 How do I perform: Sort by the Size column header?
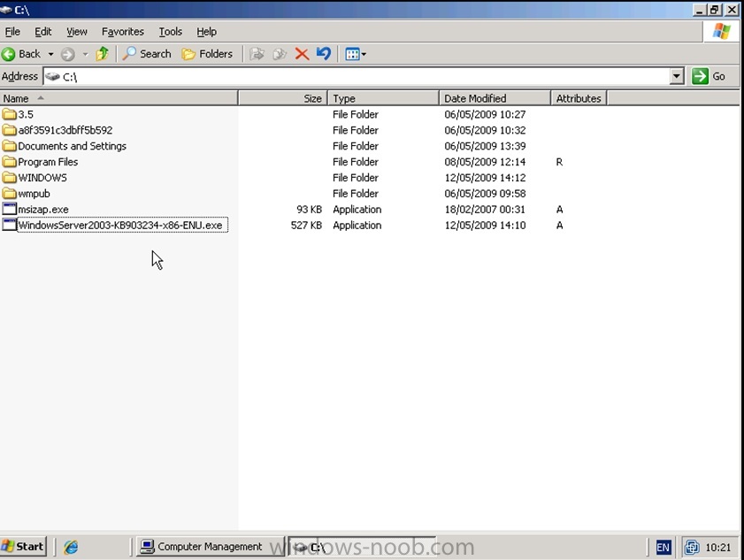[x=283, y=98]
